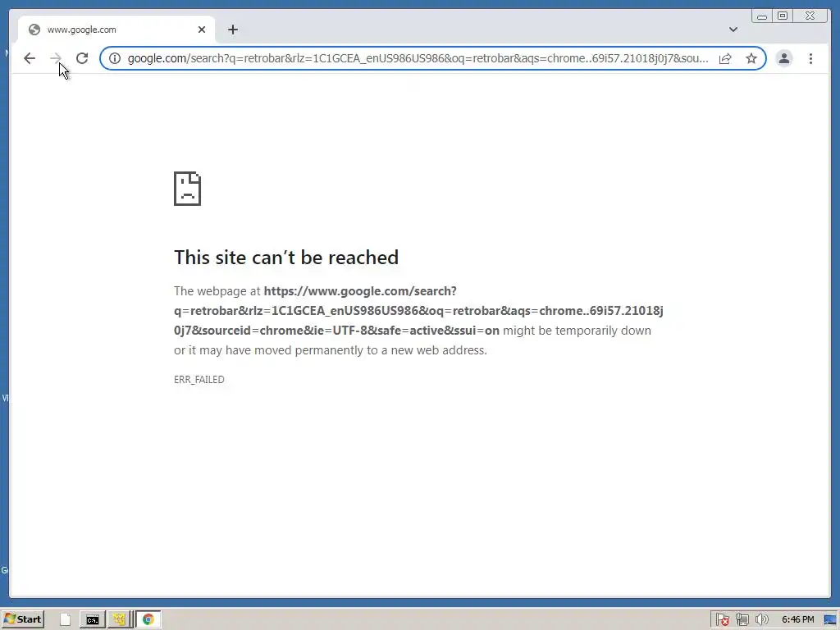Open the Start menu
The image size is (840, 630).
(22, 619)
